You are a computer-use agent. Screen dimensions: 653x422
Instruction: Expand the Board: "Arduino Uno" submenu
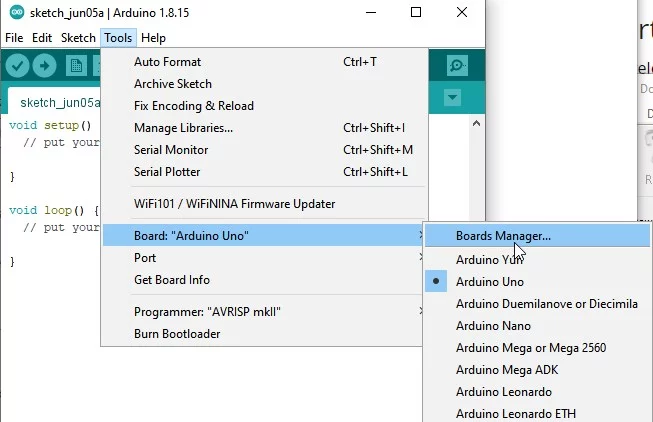click(263, 236)
